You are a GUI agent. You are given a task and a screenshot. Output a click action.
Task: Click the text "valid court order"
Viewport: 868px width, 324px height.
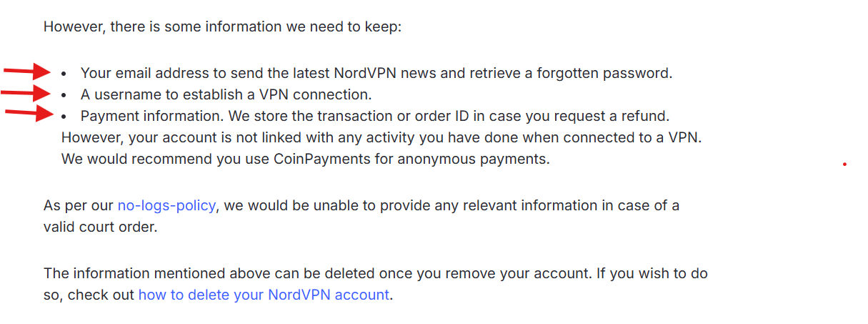pyautogui.click(x=100, y=227)
